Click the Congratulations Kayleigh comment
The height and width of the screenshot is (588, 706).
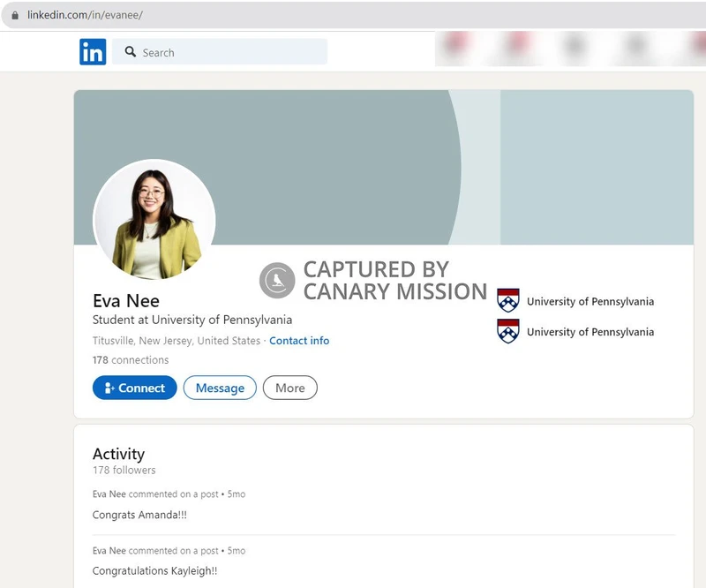point(155,570)
